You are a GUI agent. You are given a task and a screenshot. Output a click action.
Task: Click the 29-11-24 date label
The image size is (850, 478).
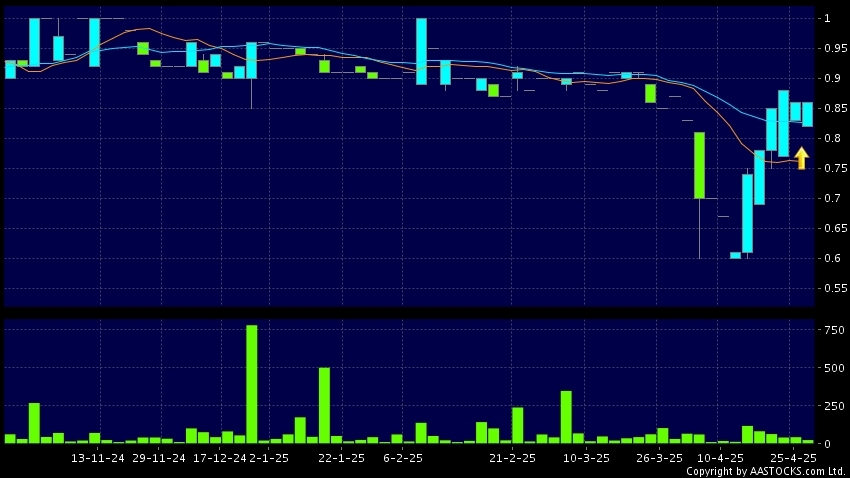coord(159,458)
